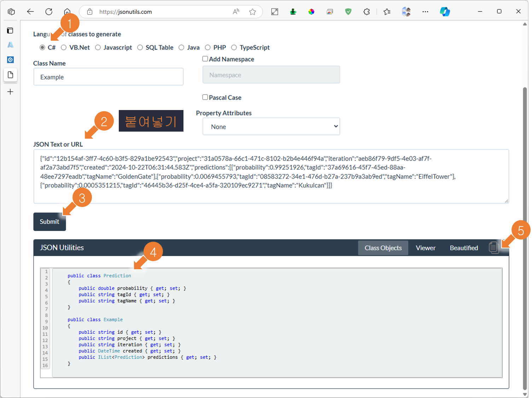This screenshot has width=532, height=398.
Task: Enable the Add Namespace checkbox
Action: [205, 59]
